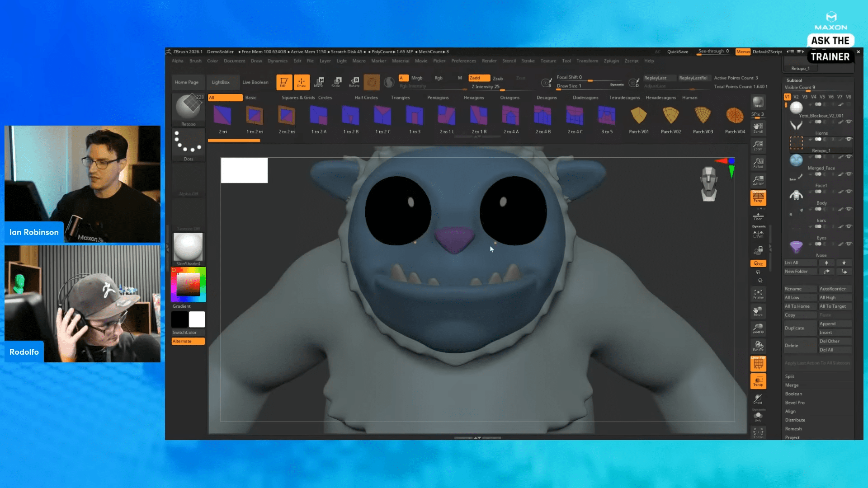868x488 pixels.
Task: Enable Zsub sculpt mode
Action: coord(498,78)
